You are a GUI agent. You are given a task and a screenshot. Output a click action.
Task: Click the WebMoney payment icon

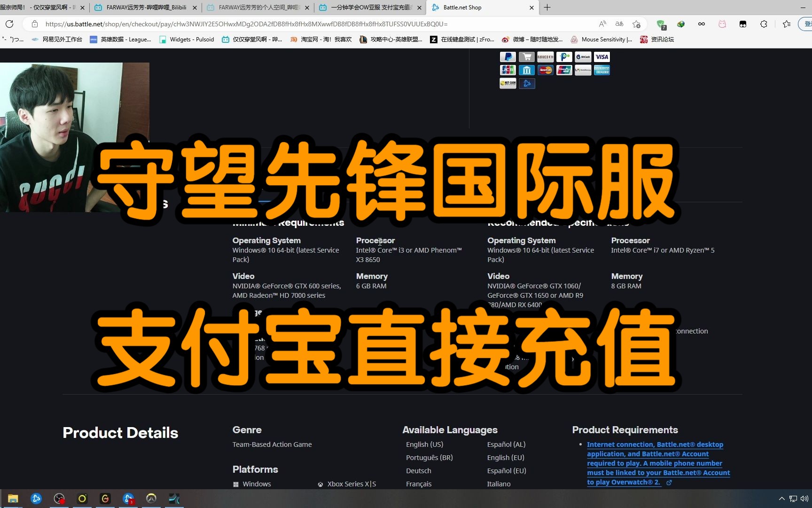click(583, 70)
